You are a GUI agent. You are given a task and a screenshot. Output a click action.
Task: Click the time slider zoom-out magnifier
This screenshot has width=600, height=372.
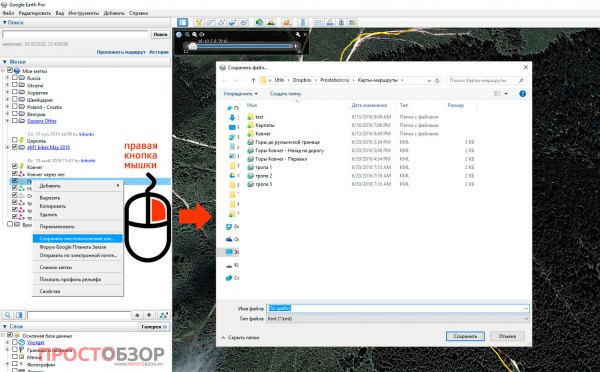pos(187,34)
